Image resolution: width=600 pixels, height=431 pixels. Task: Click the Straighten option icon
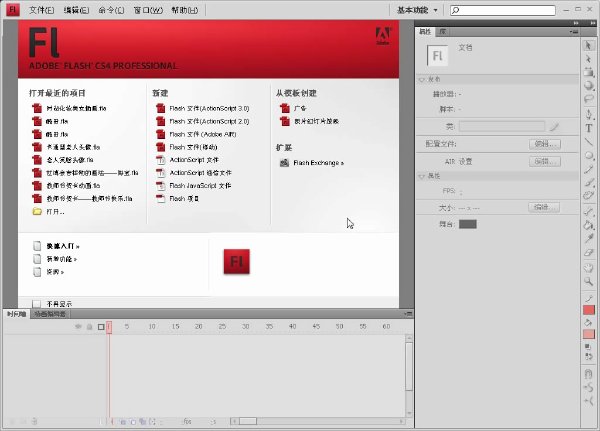click(589, 401)
